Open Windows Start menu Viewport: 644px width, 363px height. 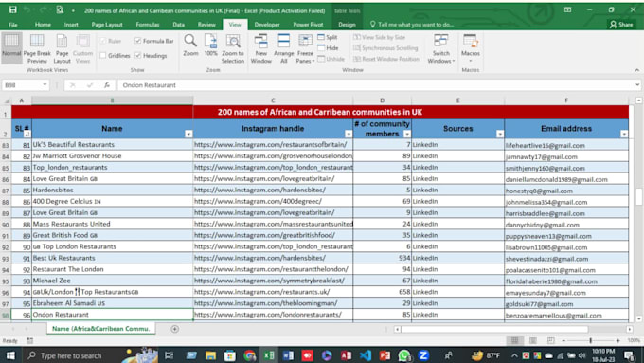10,355
